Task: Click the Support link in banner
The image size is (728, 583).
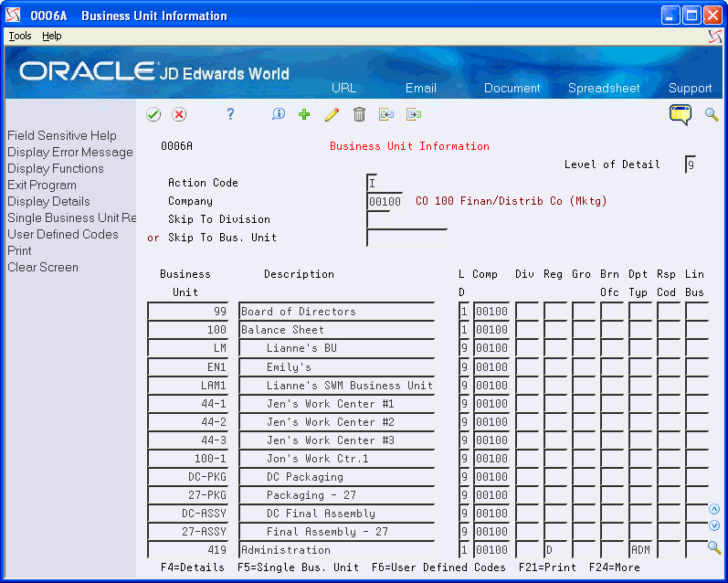Action: pyautogui.click(x=690, y=88)
